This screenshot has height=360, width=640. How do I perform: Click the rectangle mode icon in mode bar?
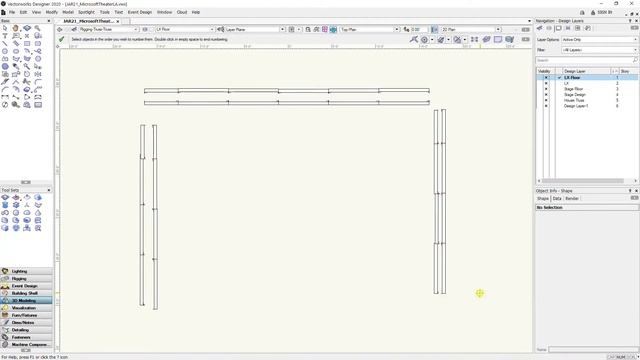(498, 40)
